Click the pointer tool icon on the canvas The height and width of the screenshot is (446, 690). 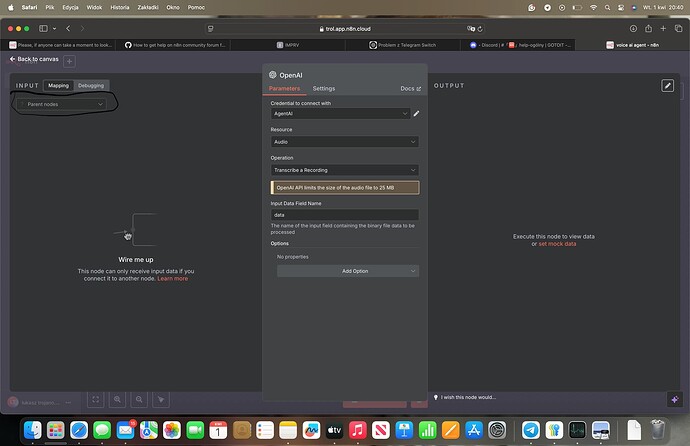point(161,399)
